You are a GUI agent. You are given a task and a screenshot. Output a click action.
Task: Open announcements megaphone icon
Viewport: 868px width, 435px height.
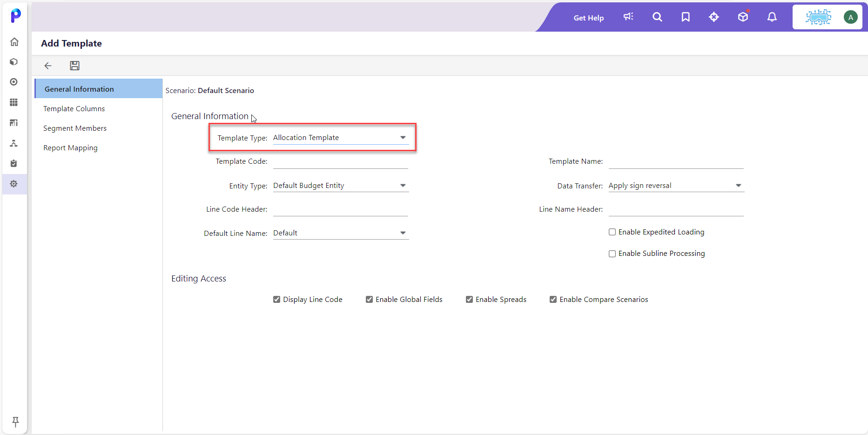(x=628, y=17)
